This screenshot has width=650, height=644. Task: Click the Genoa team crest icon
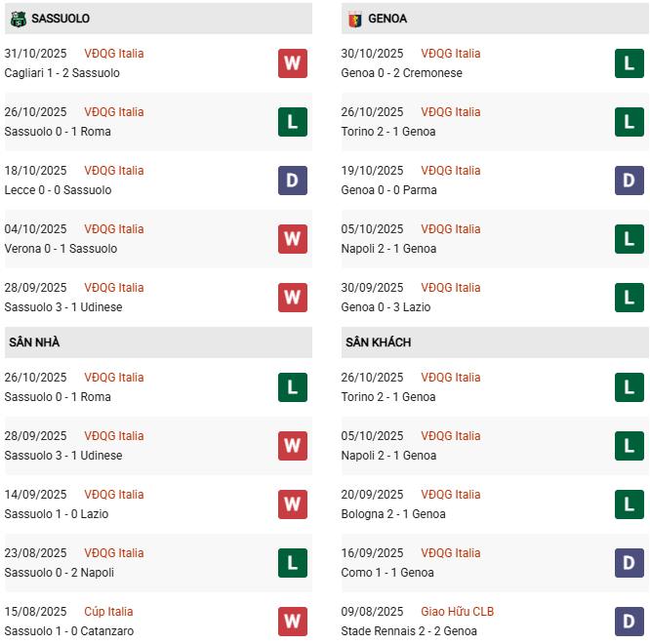[354, 19]
